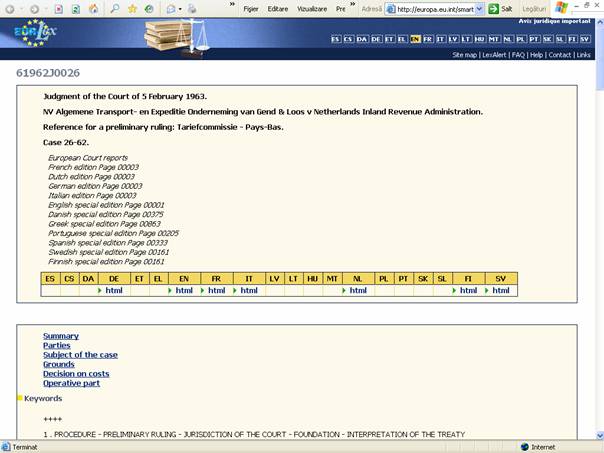Open the html link under SV column
The image size is (604, 453).
[x=501, y=290]
